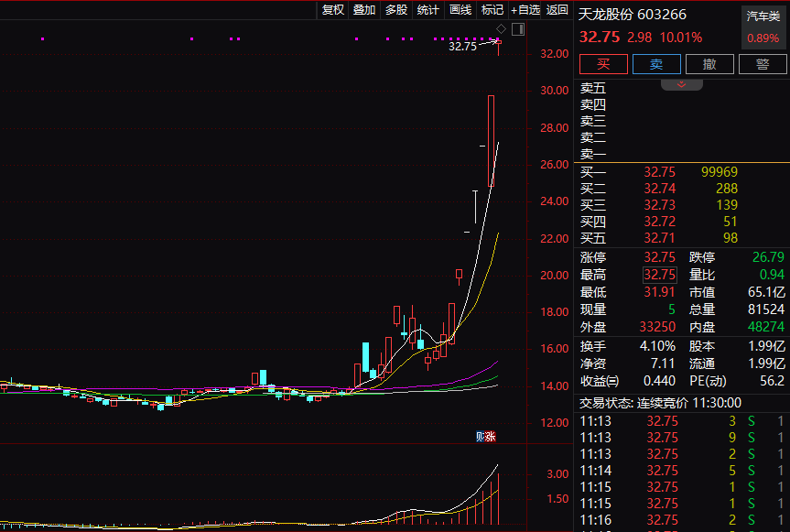The width and height of the screenshot is (790, 532).
Task: Activate the 画线 drawing tool
Action: (460, 10)
